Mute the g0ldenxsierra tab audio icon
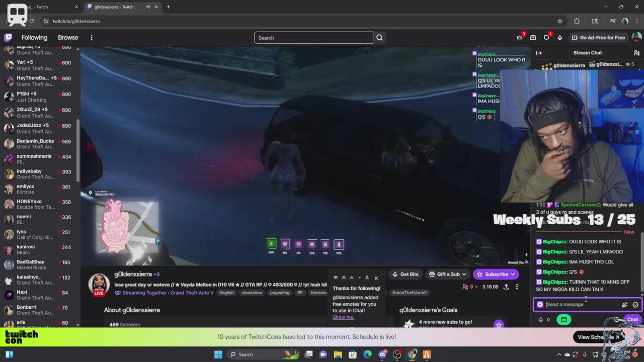Viewport: 644px width, 362px height. 148,7
